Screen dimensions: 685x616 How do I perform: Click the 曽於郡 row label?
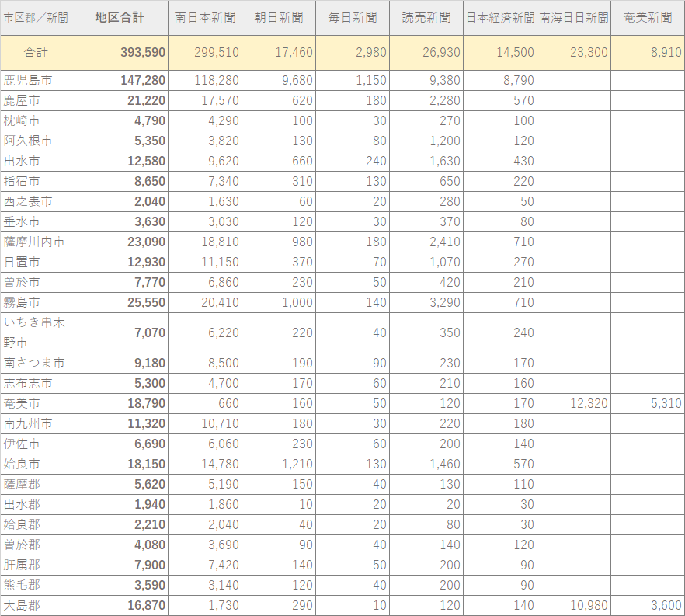[x=22, y=545]
